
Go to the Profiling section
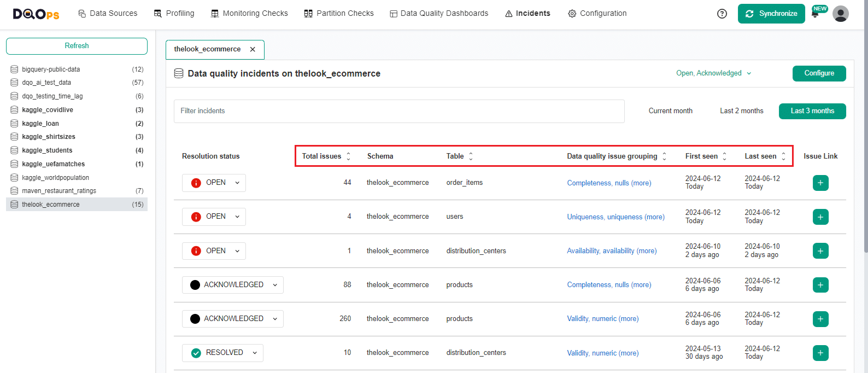[174, 14]
